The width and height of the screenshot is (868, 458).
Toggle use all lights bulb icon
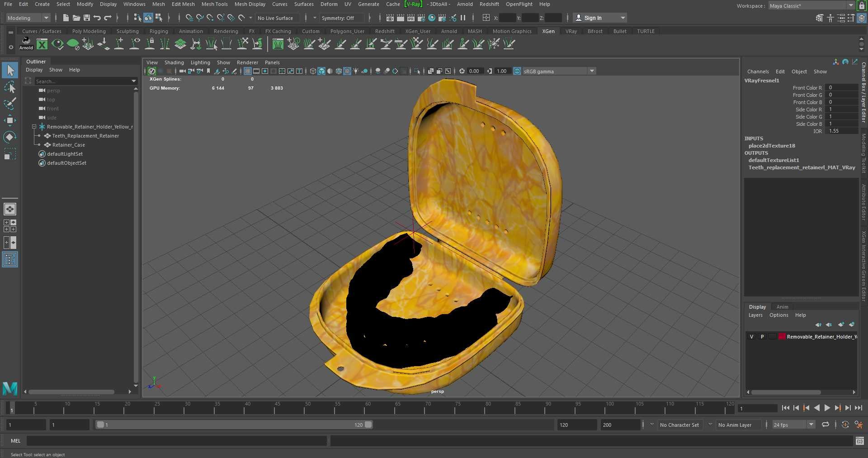point(356,71)
